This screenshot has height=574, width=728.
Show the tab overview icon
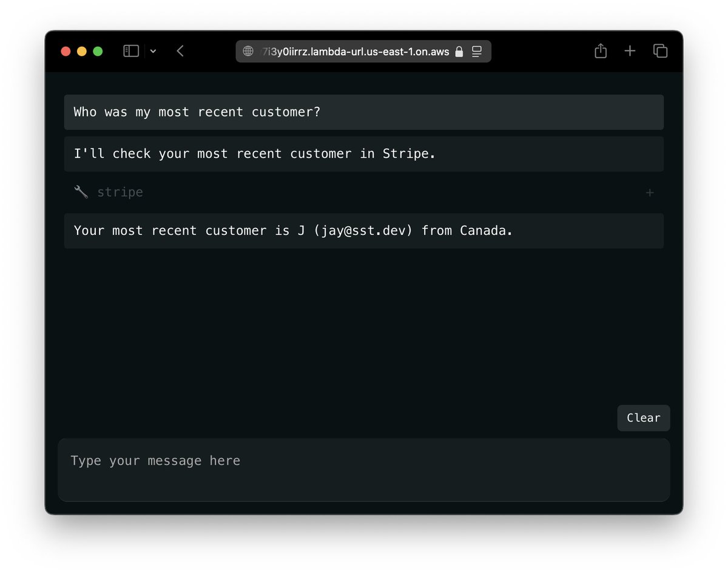(x=660, y=51)
